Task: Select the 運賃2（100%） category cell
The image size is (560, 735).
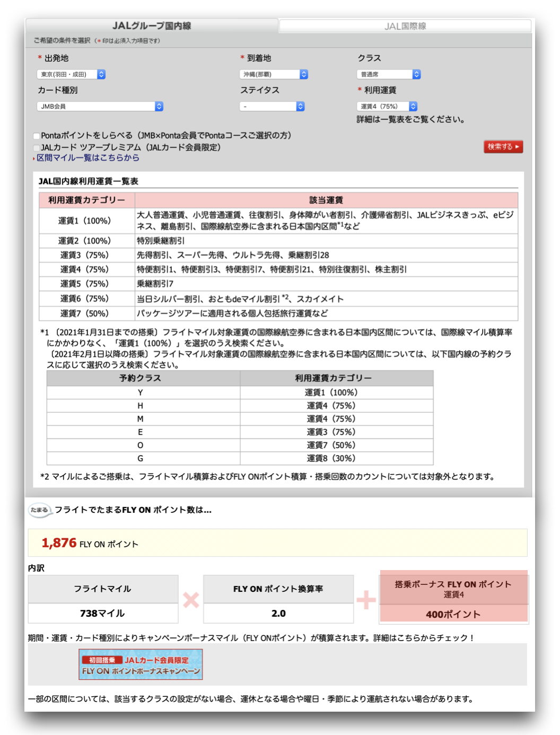Action: click(x=87, y=241)
